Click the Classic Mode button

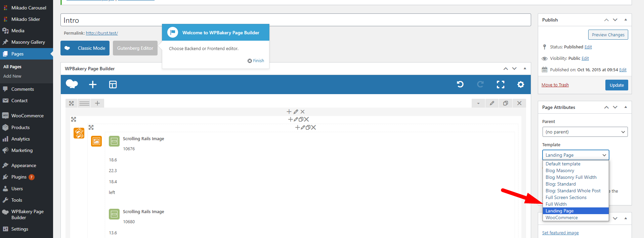(85, 48)
